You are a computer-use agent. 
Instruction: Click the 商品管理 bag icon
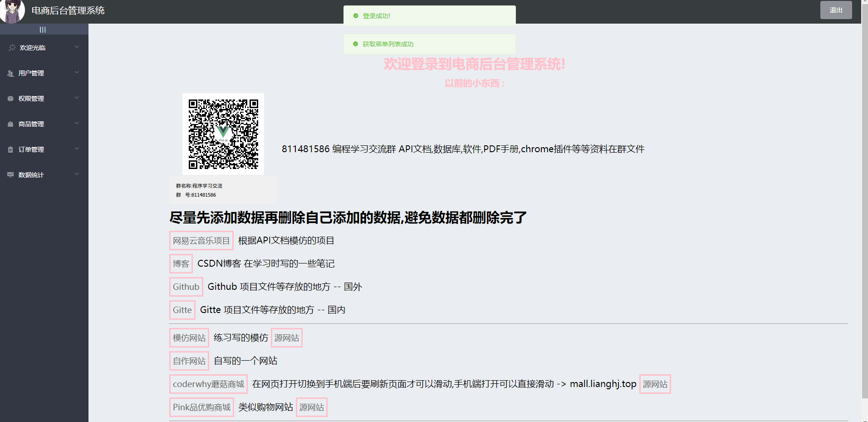(x=10, y=124)
